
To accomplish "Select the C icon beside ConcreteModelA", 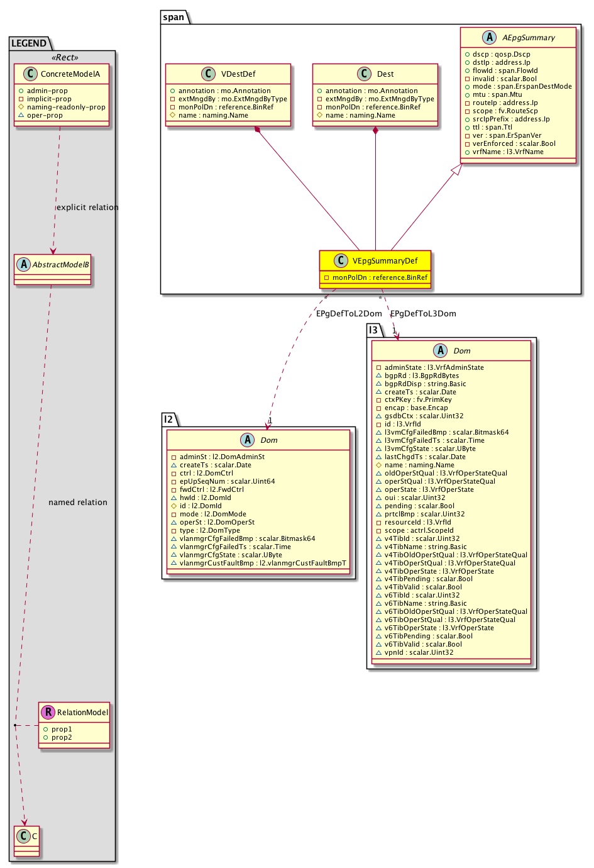I will coord(30,74).
